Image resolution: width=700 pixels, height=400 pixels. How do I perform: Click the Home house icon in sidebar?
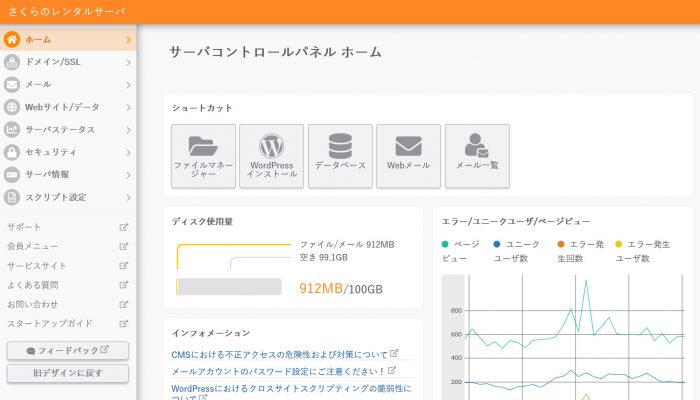12,39
